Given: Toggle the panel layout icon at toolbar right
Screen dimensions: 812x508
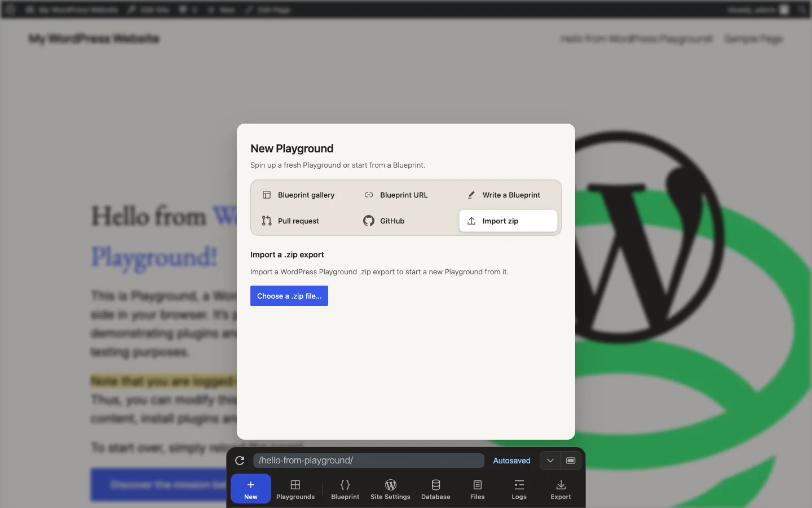Looking at the screenshot, I should [x=571, y=461].
